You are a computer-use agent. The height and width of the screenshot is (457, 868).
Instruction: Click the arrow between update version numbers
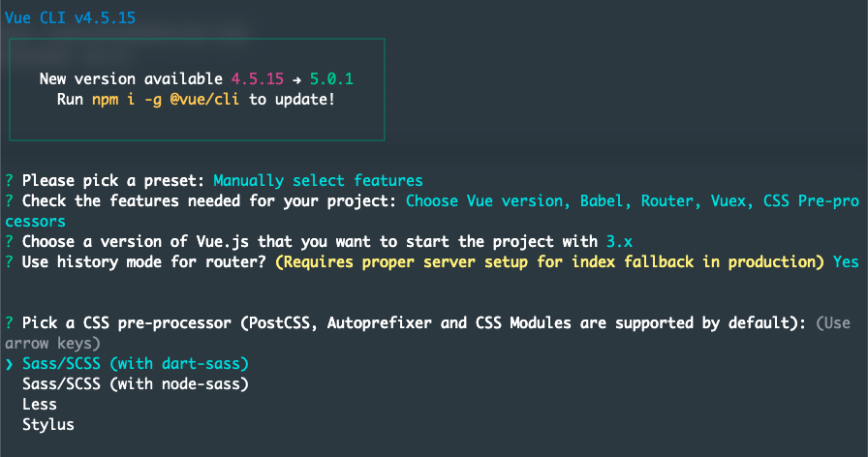296,79
